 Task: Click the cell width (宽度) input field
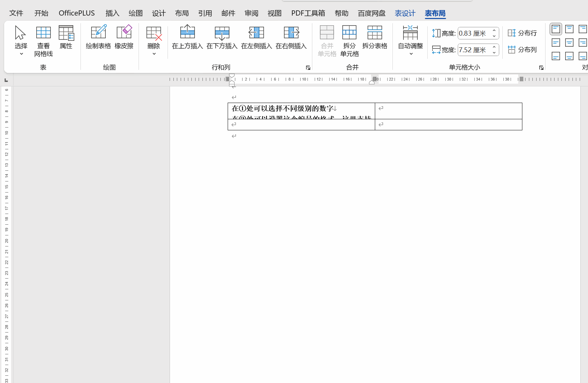pyautogui.click(x=474, y=50)
